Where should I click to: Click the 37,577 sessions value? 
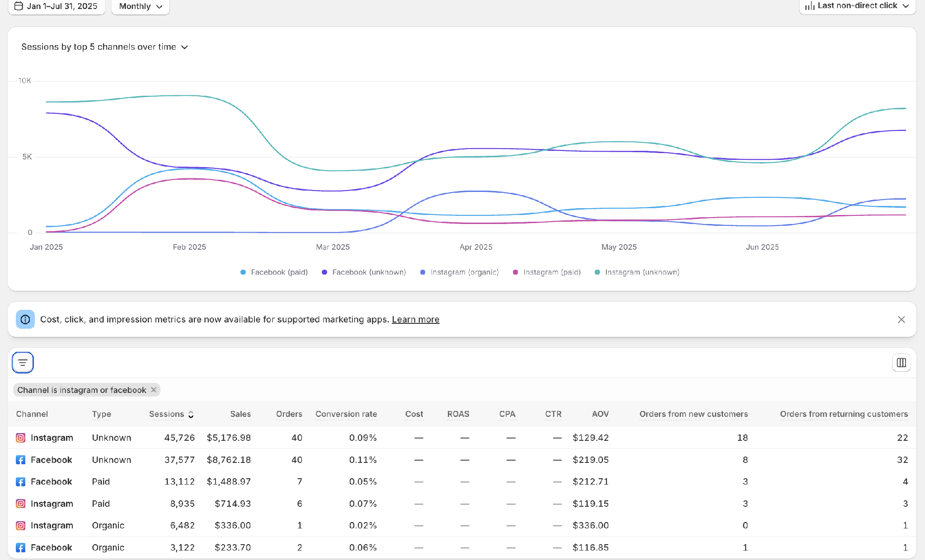[179, 460]
